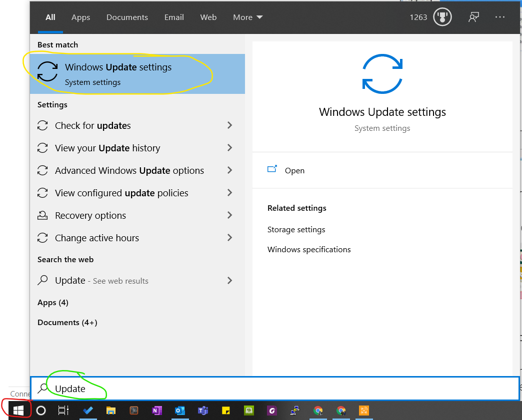Open the Windows Start menu
Image resolution: width=522 pixels, height=420 pixels.
(18, 411)
